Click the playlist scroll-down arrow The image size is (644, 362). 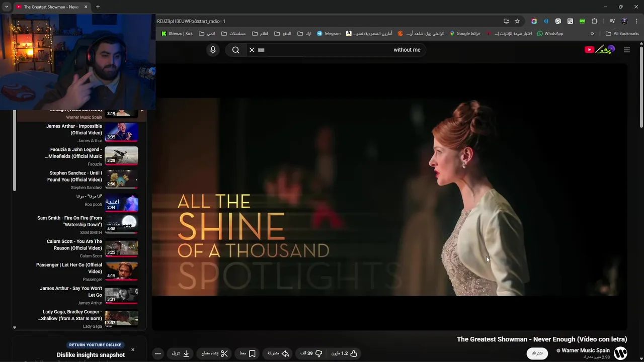(14, 328)
